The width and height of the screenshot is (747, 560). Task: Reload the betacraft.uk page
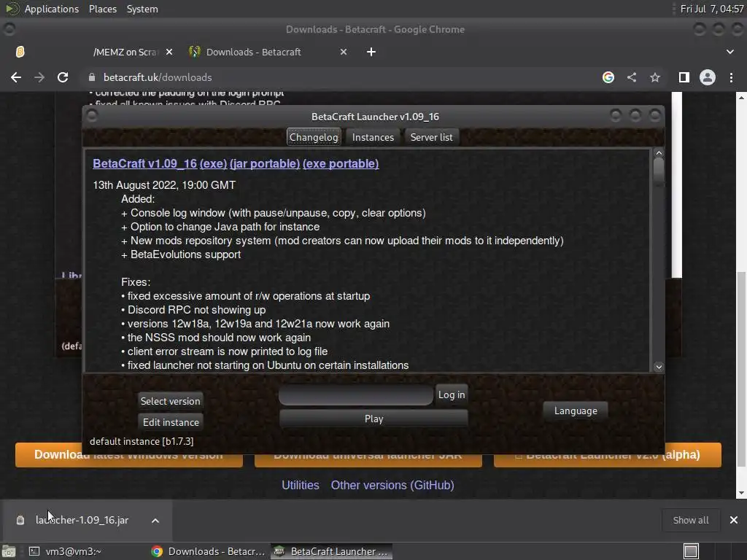point(63,77)
